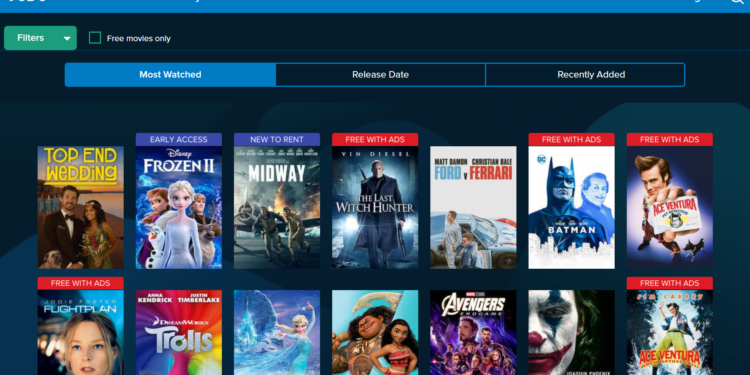750x375 pixels.
Task: Click Free With Ads label above Last Witch Hunter
Action: point(375,140)
